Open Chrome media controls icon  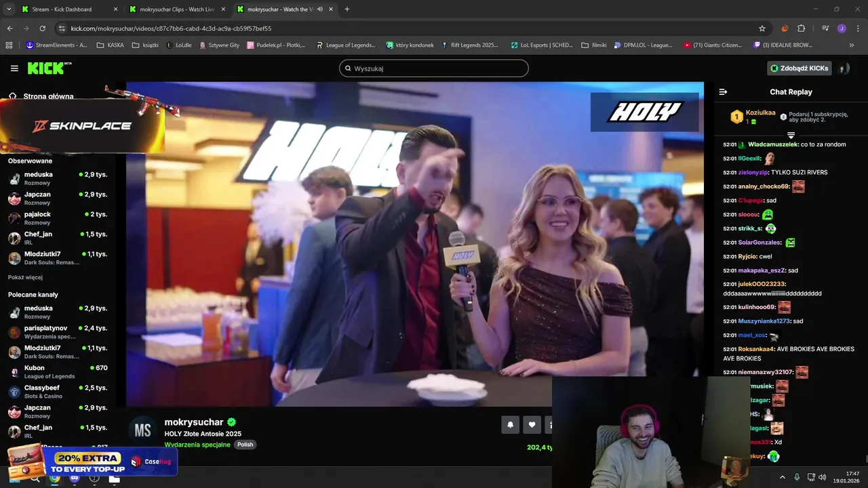click(825, 28)
